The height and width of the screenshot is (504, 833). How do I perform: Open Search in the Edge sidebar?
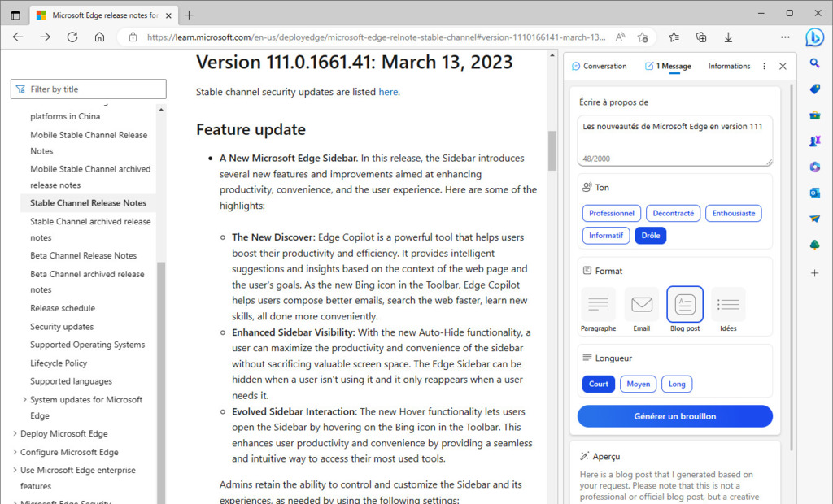click(814, 63)
